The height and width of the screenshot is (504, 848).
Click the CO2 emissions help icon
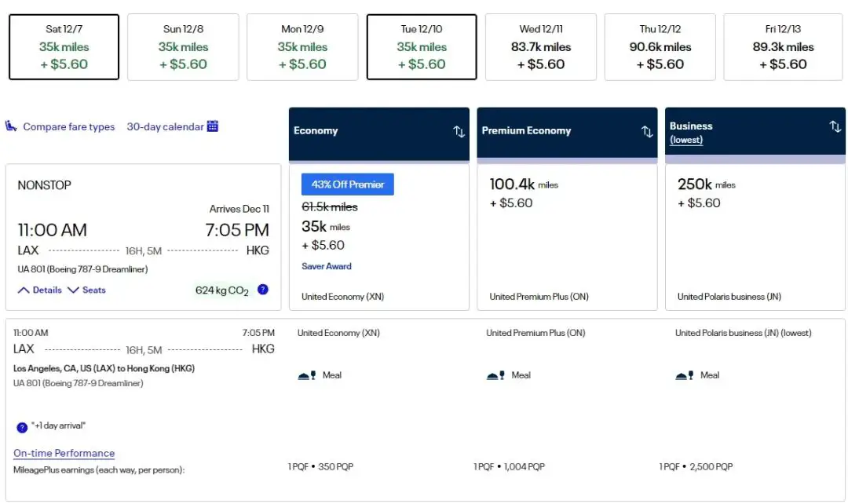(x=263, y=290)
